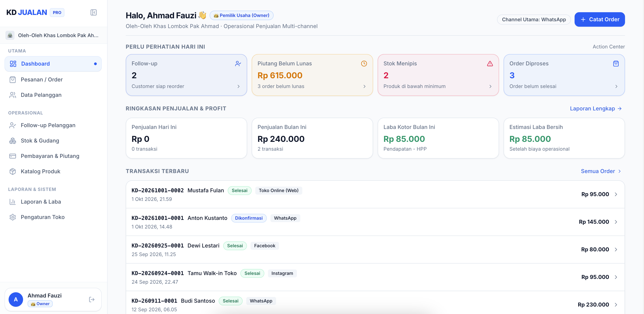The height and width of the screenshot is (314, 644).
Task: Click the Laporan & Laba chart icon
Action: [13, 202]
